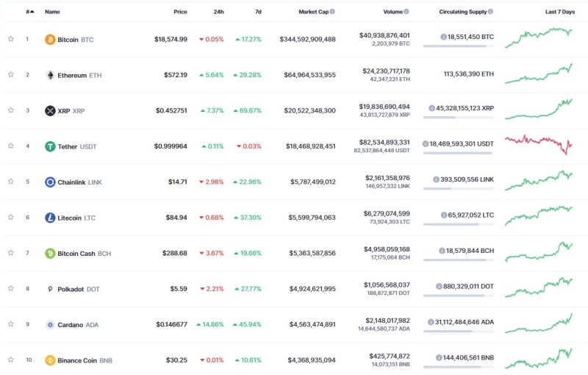This screenshot has width=588, height=375.
Task: Sort by the 7d change column
Action: click(258, 12)
